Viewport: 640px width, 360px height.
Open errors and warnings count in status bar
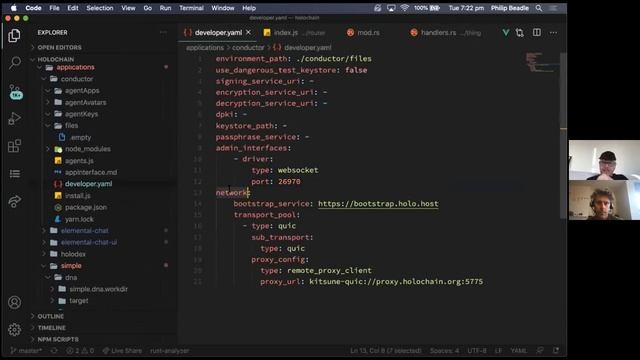(x=80, y=351)
